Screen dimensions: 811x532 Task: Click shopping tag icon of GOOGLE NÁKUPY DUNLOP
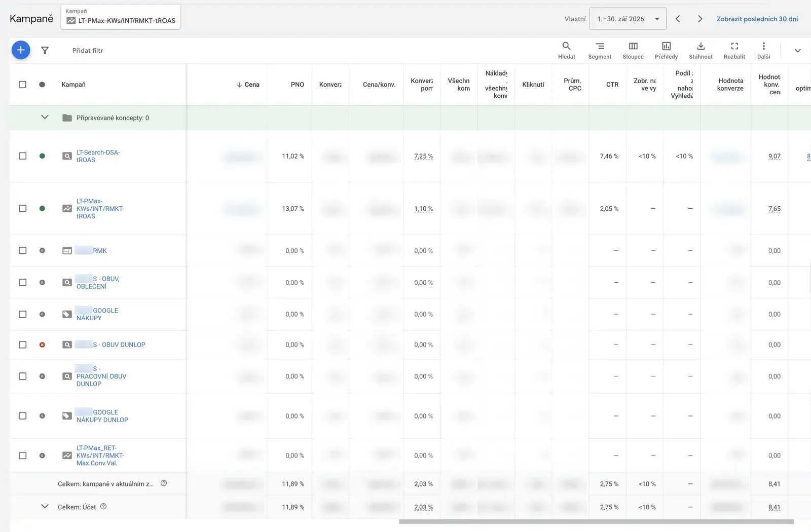point(67,416)
